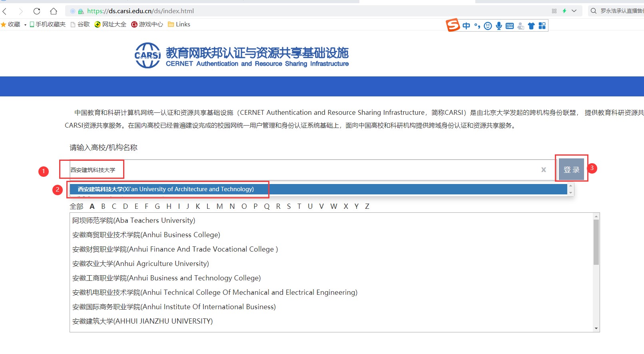
Task: Click institution list scroll down arrow
Action: pos(596,328)
